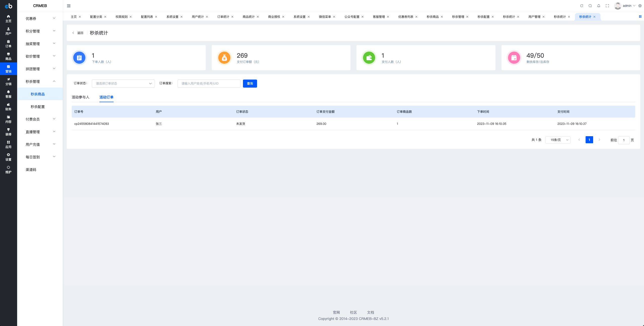Toggle fullscreen mode icon
Image resolution: width=644 pixels, height=326 pixels.
point(607,6)
